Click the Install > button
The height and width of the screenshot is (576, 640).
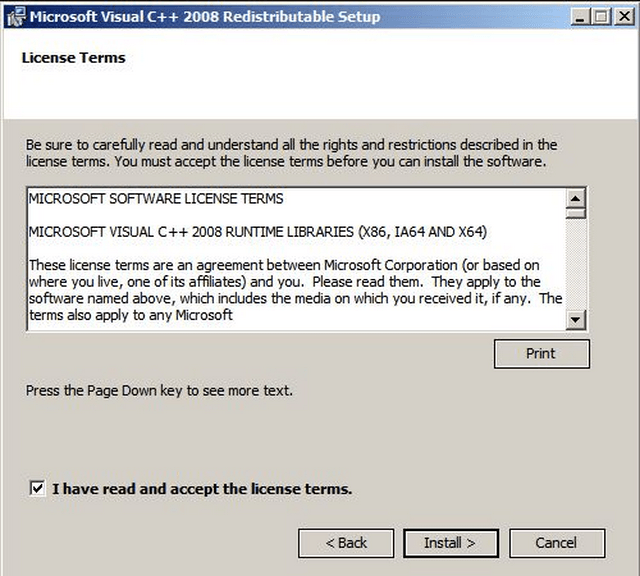point(451,543)
